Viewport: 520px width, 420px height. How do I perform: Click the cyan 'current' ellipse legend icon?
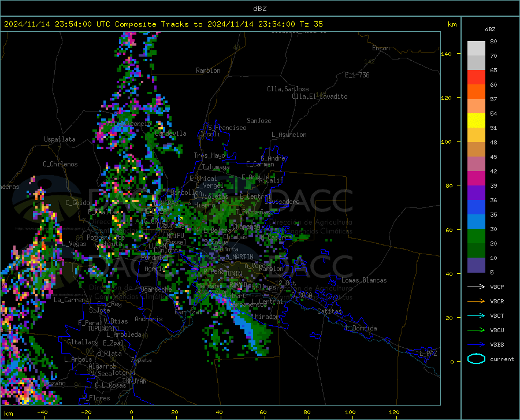476,359
